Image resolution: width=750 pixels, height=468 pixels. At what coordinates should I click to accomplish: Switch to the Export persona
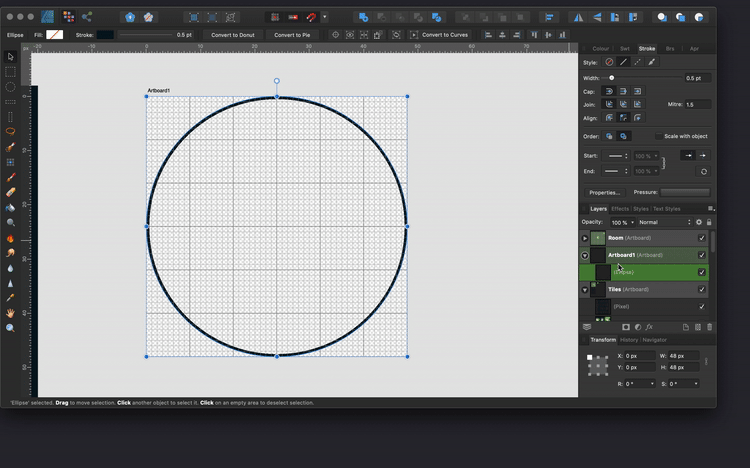pyautogui.click(x=87, y=17)
